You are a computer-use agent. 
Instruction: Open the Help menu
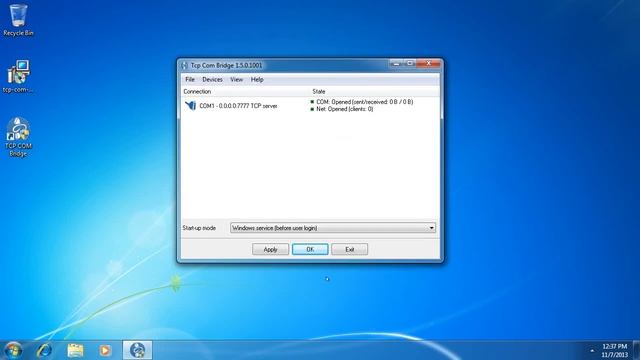(x=257, y=80)
